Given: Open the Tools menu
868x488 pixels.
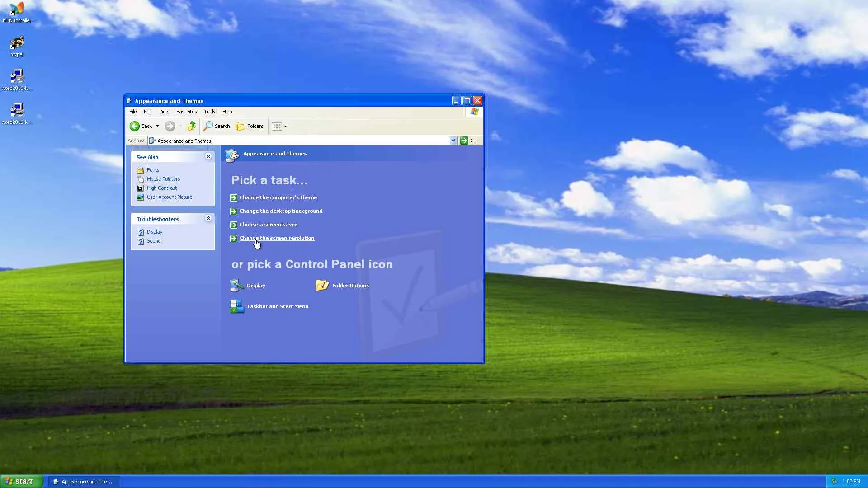Looking at the screenshot, I should [x=209, y=112].
